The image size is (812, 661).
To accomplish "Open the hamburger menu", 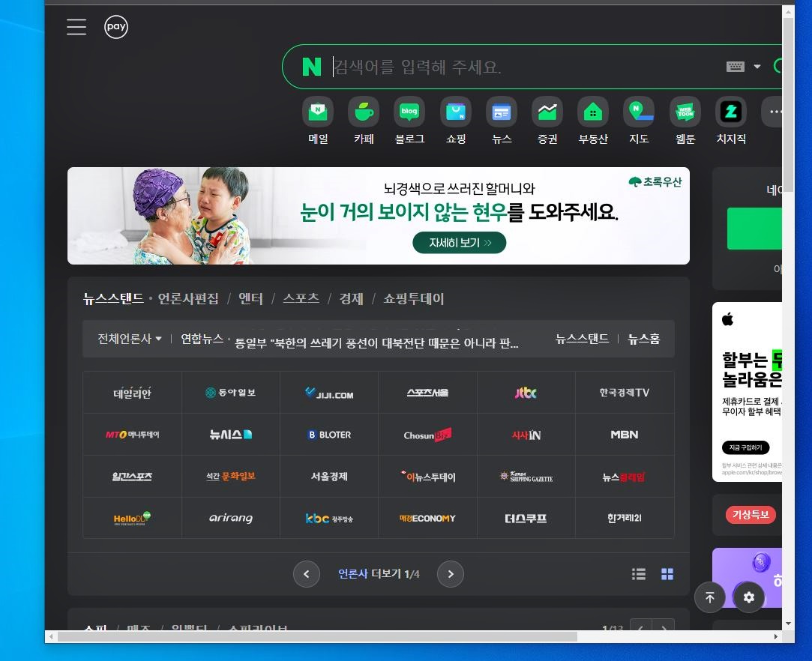I will pos(76,27).
